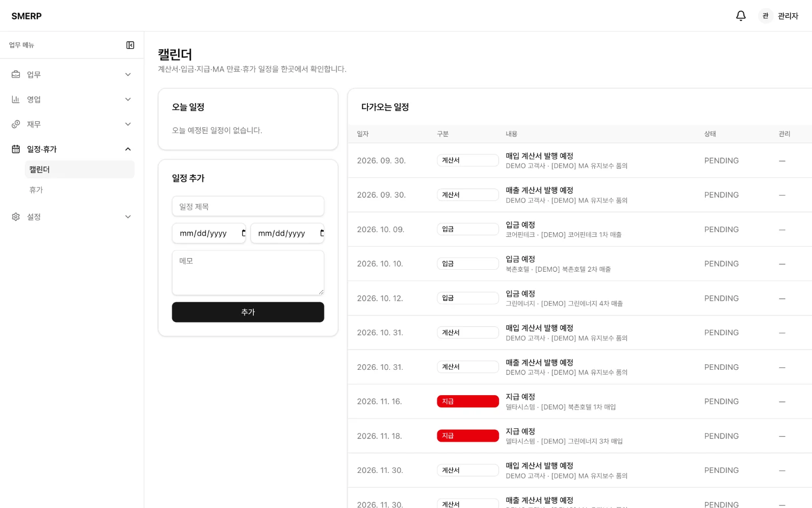Click the 관 user avatar

(x=765, y=16)
